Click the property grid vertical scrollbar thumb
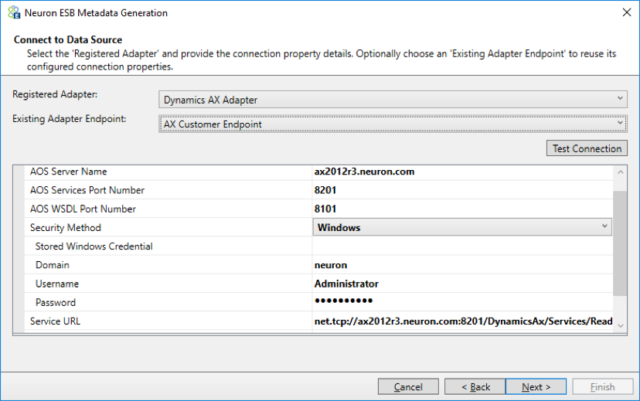Image resolution: width=640 pixels, height=401 pixels. (620, 243)
